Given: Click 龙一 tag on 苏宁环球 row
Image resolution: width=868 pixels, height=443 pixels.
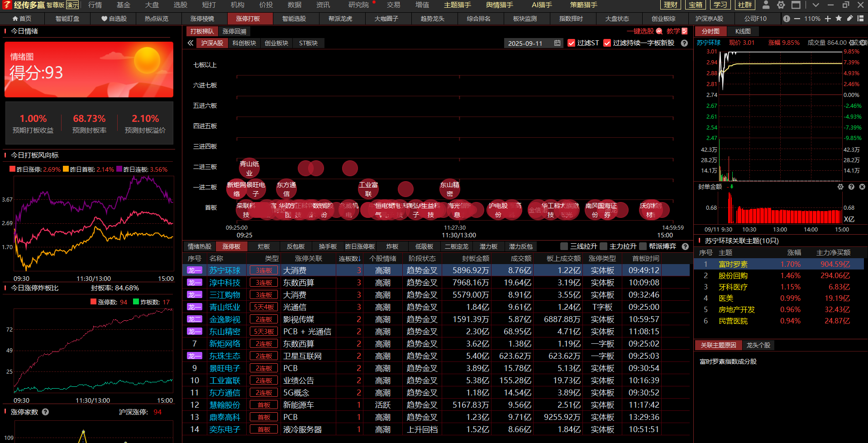Looking at the screenshot, I should click(x=195, y=270).
